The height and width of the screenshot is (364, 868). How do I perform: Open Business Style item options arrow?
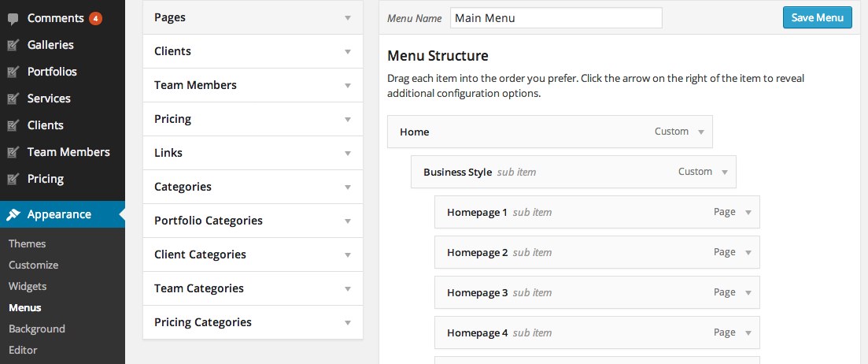(724, 172)
